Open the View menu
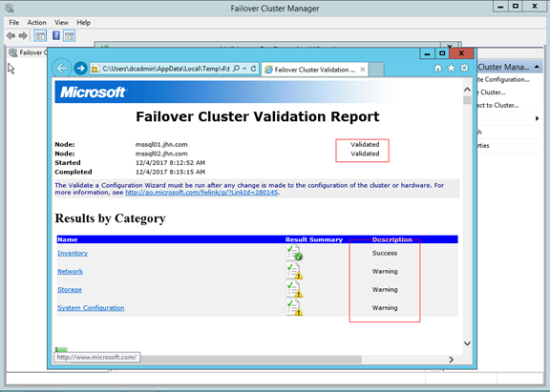This screenshot has height=392, width=550. click(x=61, y=23)
